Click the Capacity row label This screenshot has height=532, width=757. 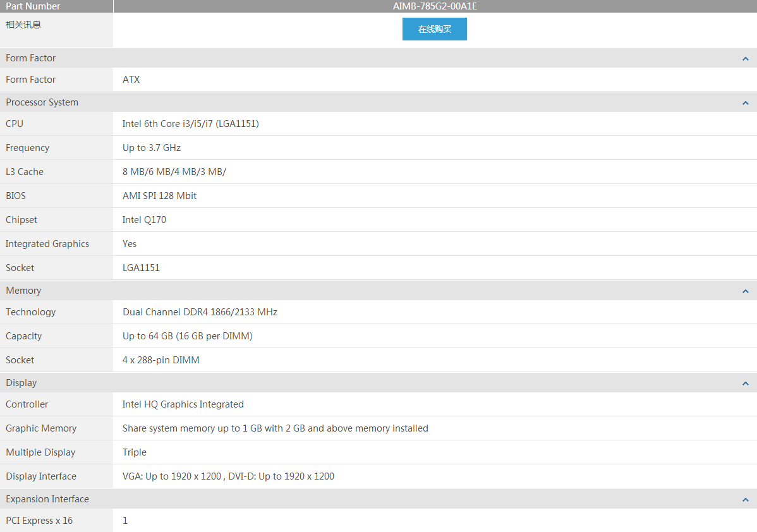point(23,336)
